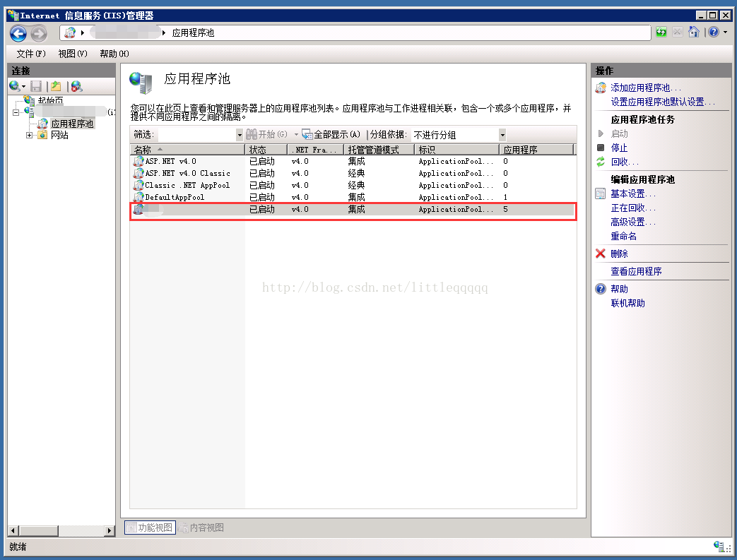Click Connections pane scrollbar right arrow
Image resolution: width=737 pixels, height=560 pixels.
(x=110, y=531)
